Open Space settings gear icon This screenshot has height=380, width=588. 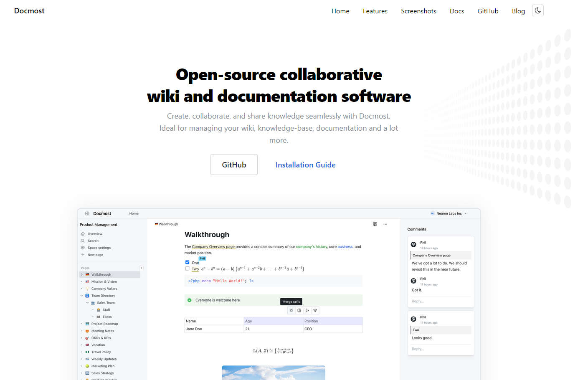click(83, 248)
